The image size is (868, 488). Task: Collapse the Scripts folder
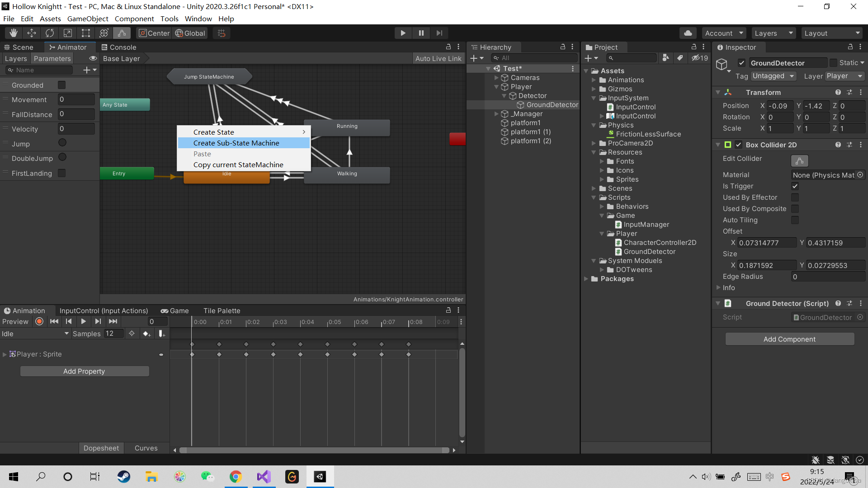click(594, 197)
